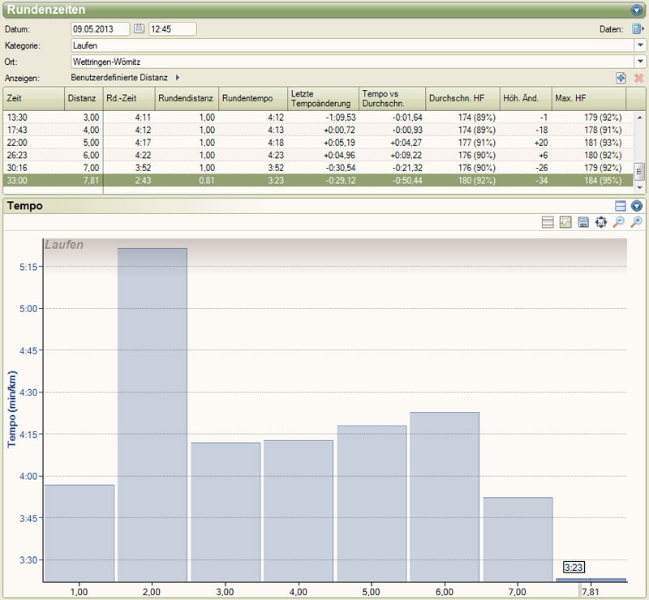Open Benutzerdefinierte Distanz arrow menu
Image resolution: width=649 pixels, height=600 pixels.
[x=178, y=77]
